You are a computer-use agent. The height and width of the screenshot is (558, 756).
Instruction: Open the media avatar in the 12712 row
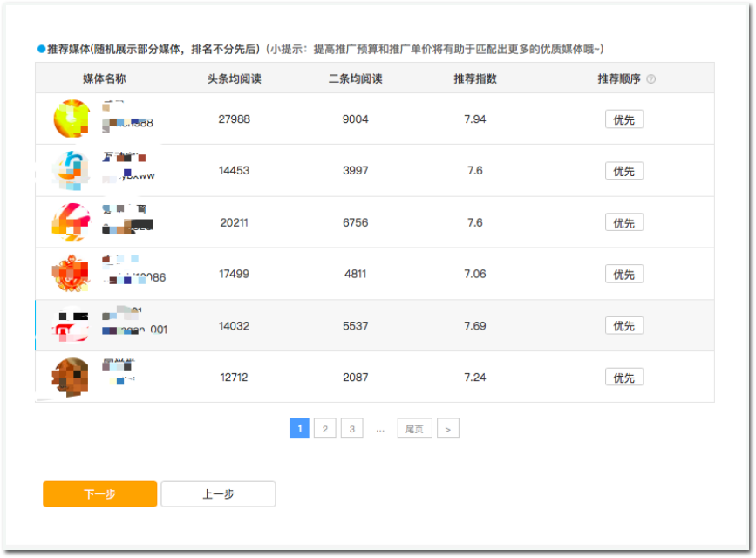(x=72, y=376)
